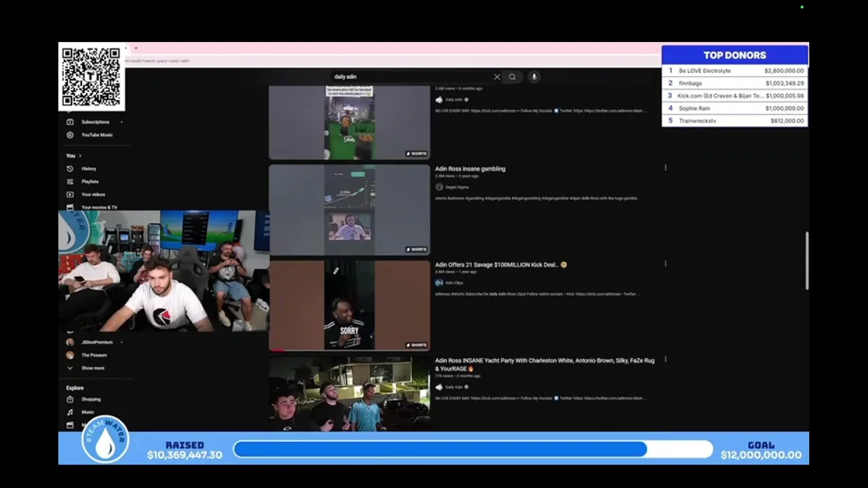Play the 'SORRY' 21 Savage Shorts thumbnail
The height and width of the screenshot is (488, 868).
tap(349, 306)
